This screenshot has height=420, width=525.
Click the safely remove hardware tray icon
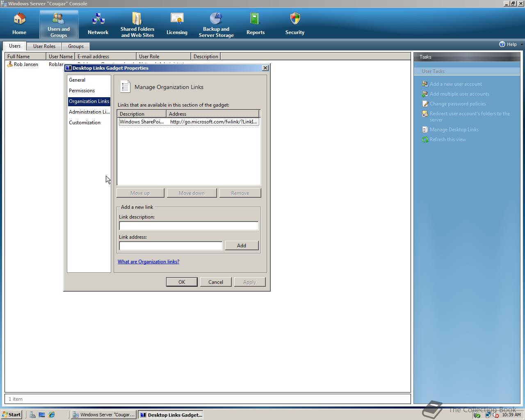tap(477, 415)
